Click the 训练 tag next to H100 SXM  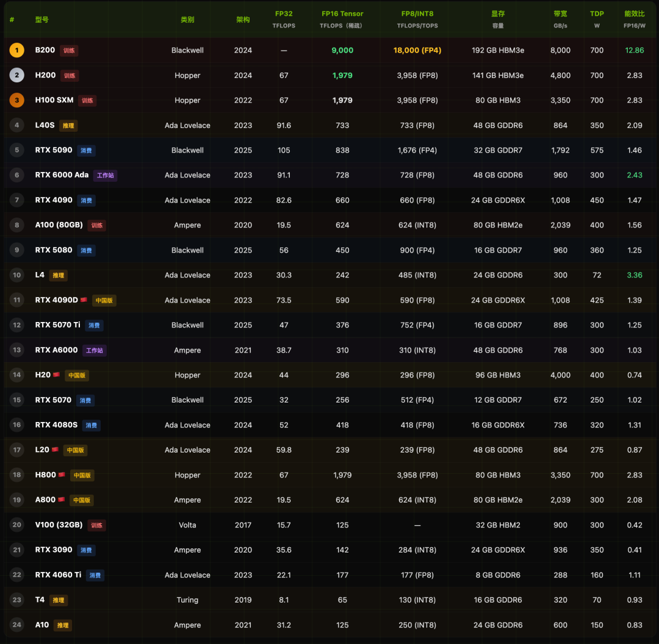tap(87, 101)
